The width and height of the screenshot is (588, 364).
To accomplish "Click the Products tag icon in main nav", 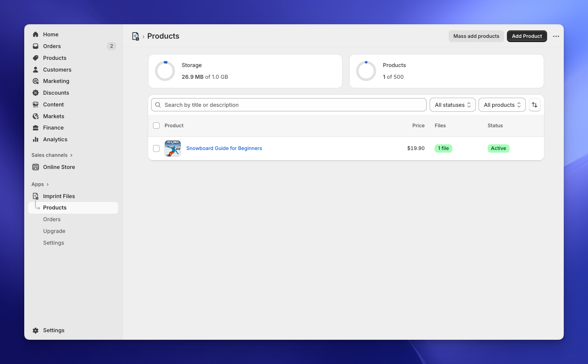I will (x=36, y=58).
